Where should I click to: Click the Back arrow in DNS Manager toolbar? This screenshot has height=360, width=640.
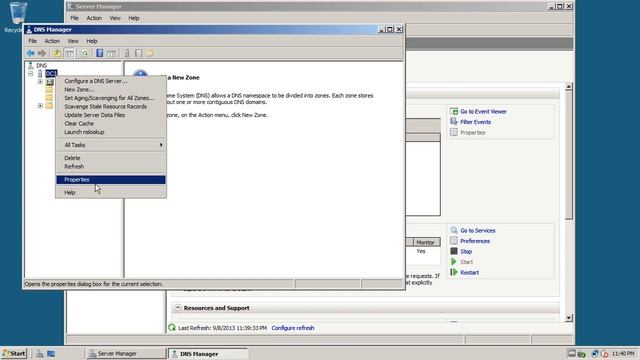31,53
